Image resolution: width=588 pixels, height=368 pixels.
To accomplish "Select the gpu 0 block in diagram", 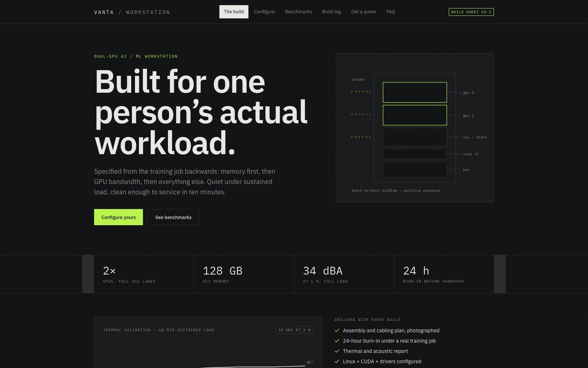I will (x=415, y=92).
